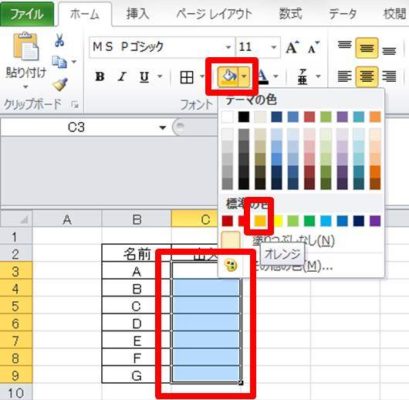This screenshot has height=400, width=409.
Task: Pick the purple standard color
Action: point(375,221)
